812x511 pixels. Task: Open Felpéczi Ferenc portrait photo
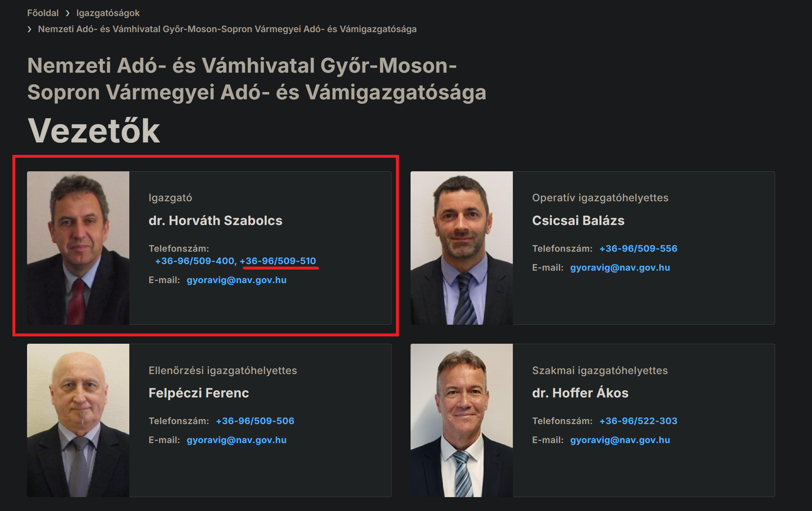78,420
